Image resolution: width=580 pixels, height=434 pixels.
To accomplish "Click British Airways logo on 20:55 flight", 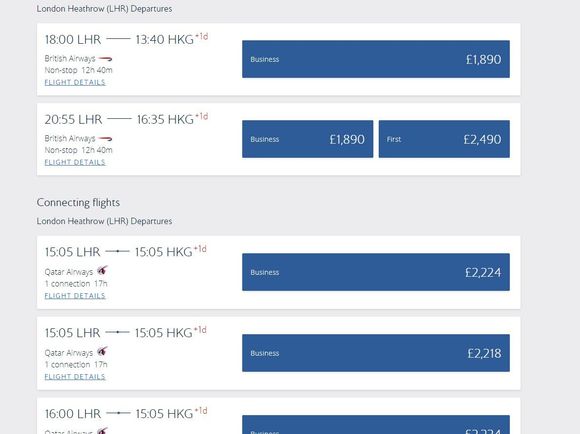I will [105, 139].
